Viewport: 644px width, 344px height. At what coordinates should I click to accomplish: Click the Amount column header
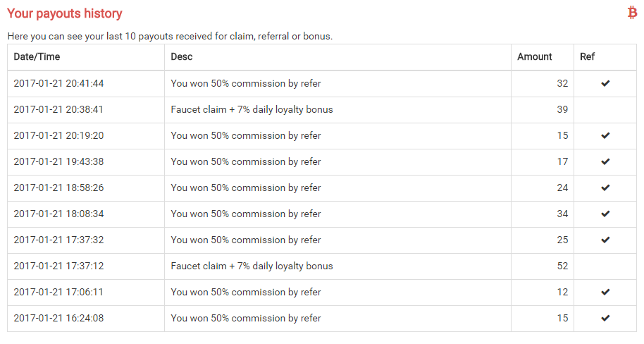(535, 56)
